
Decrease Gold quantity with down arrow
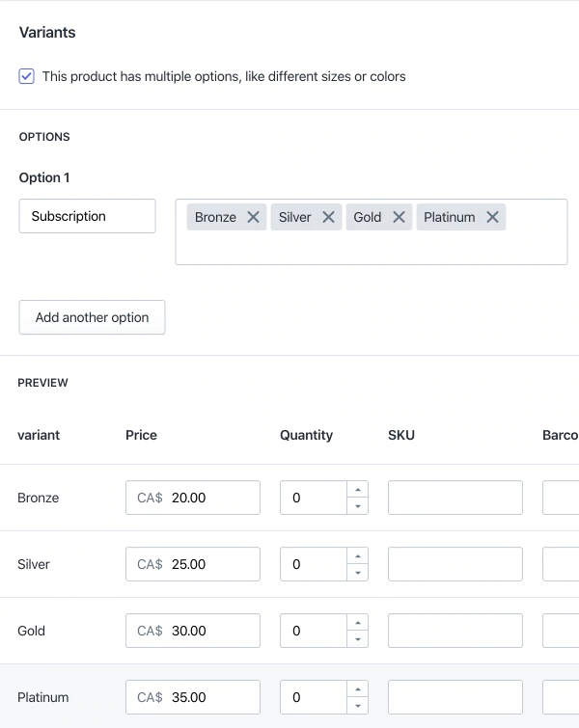(358, 639)
